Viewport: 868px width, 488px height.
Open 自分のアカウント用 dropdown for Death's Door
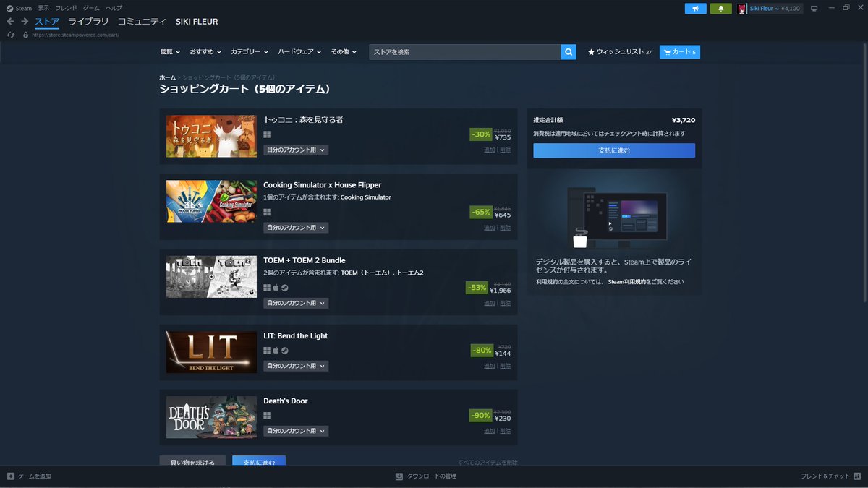(x=296, y=431)
